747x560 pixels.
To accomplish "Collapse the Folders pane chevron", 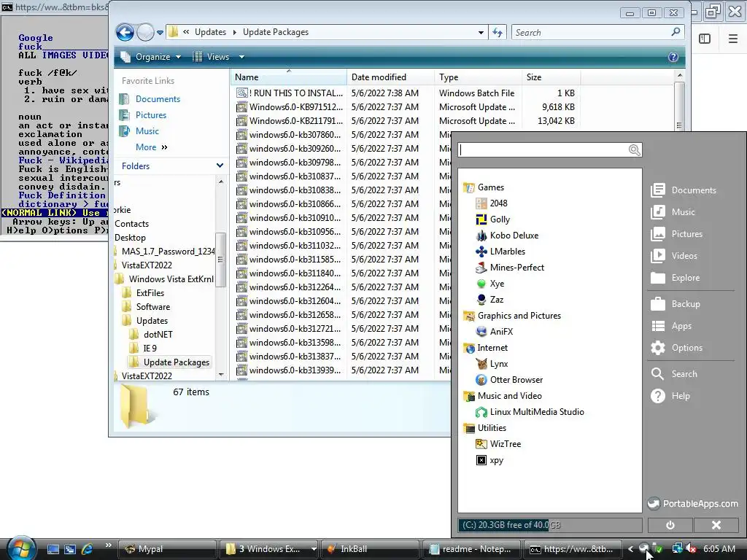I will pos(220,166).
